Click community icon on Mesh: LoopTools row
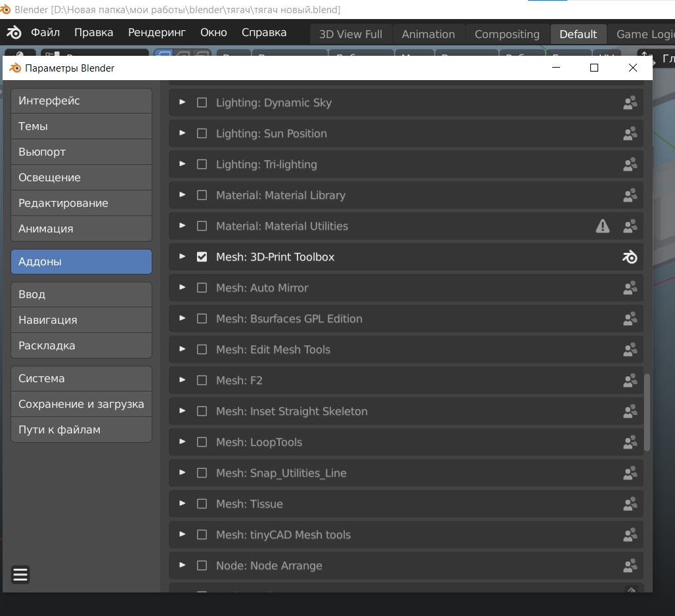This screenshot has height=616, width=675. coord(630,442)
